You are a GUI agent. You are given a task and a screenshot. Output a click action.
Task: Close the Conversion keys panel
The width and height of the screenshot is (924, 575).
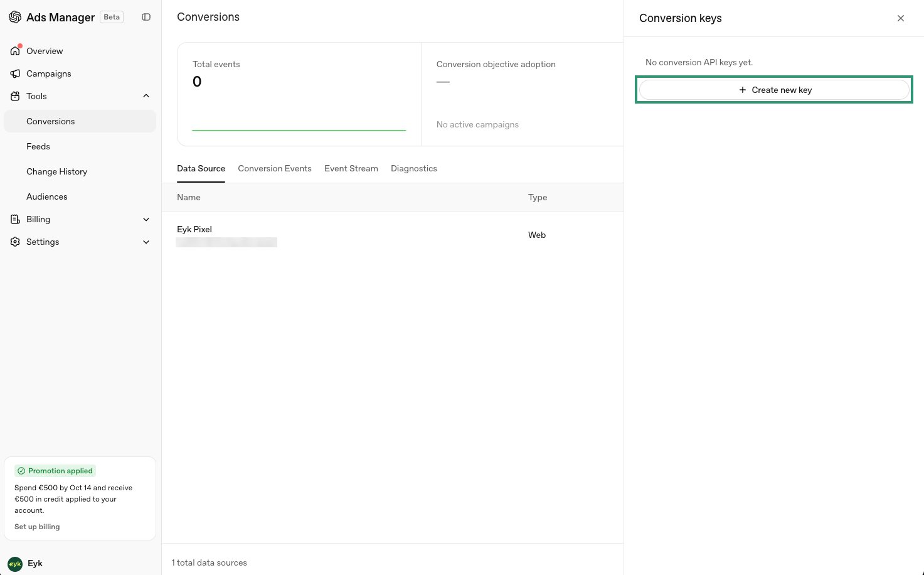pyautogui.click(x=901, y=18)
